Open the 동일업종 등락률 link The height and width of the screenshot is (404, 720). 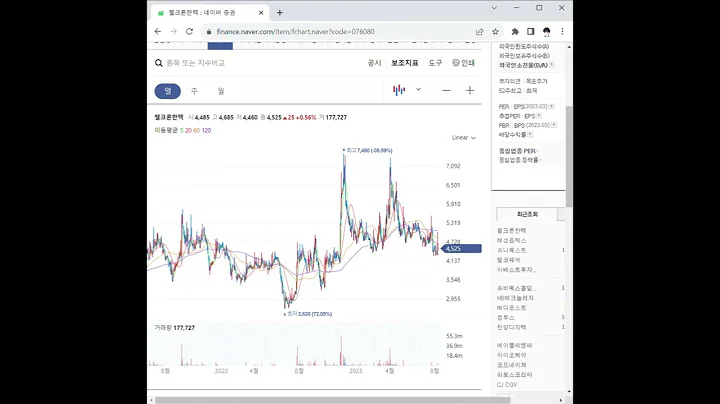tap(519, 160)
